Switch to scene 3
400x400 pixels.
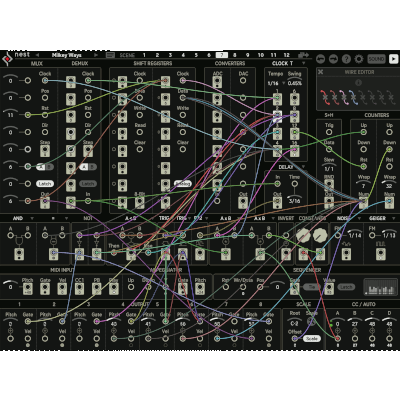point(170,55)
